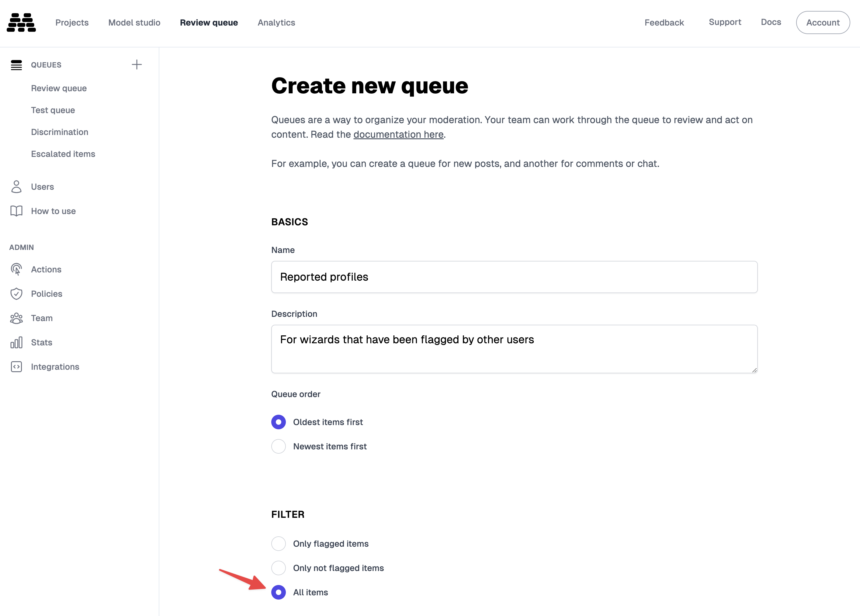The height and width of the screenshot is (616, 860).
Task: Go to Model studio tab
Action: [x=134, y=22]
